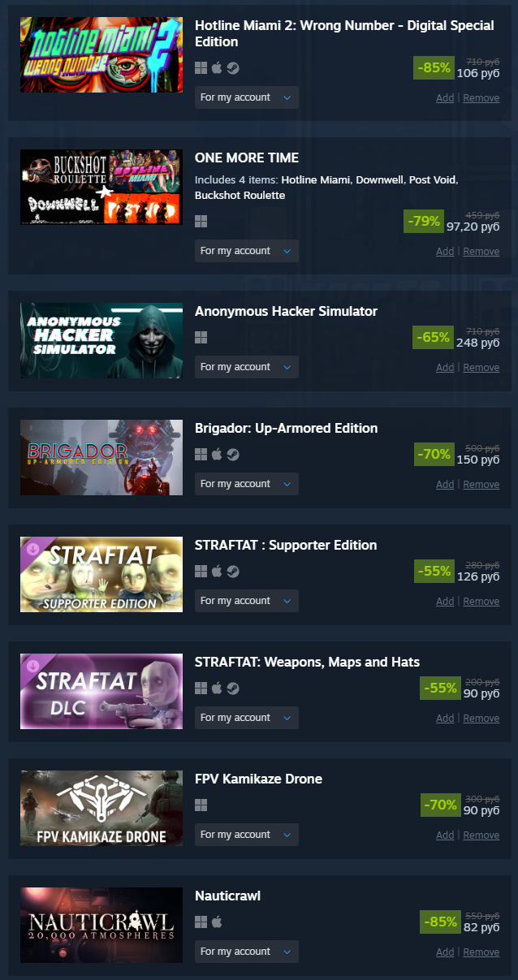Click Add link for FPV Kamikaze Drone

(x=445, y=835)
